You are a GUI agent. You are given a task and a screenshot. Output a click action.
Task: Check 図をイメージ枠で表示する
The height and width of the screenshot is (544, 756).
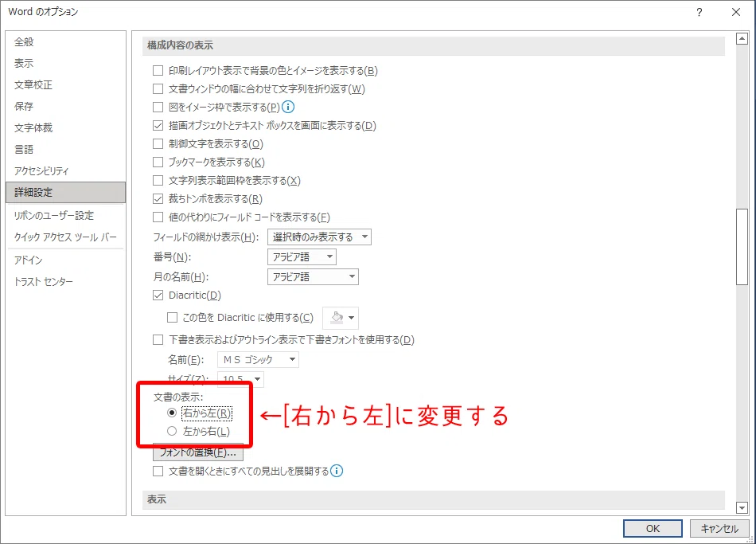tap(158, 108)
